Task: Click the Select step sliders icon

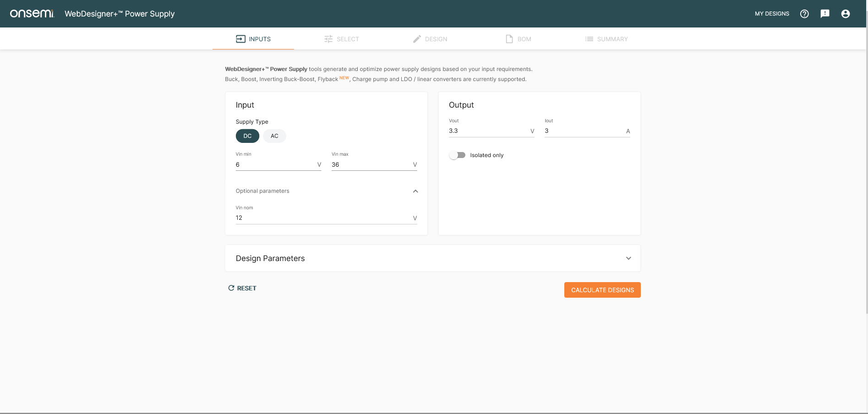Action: tap(328, 39)
